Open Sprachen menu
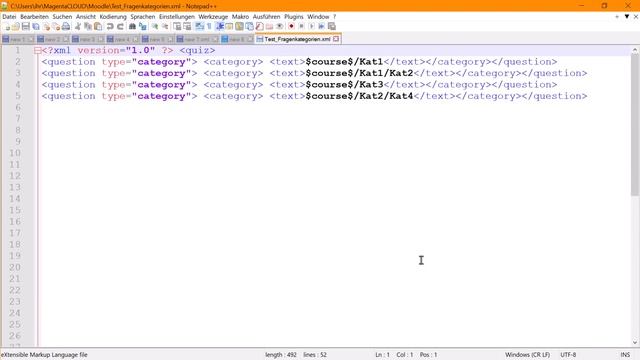Image resolution: width=640 pixels, height=360 pixels. (x=142, y=17)
